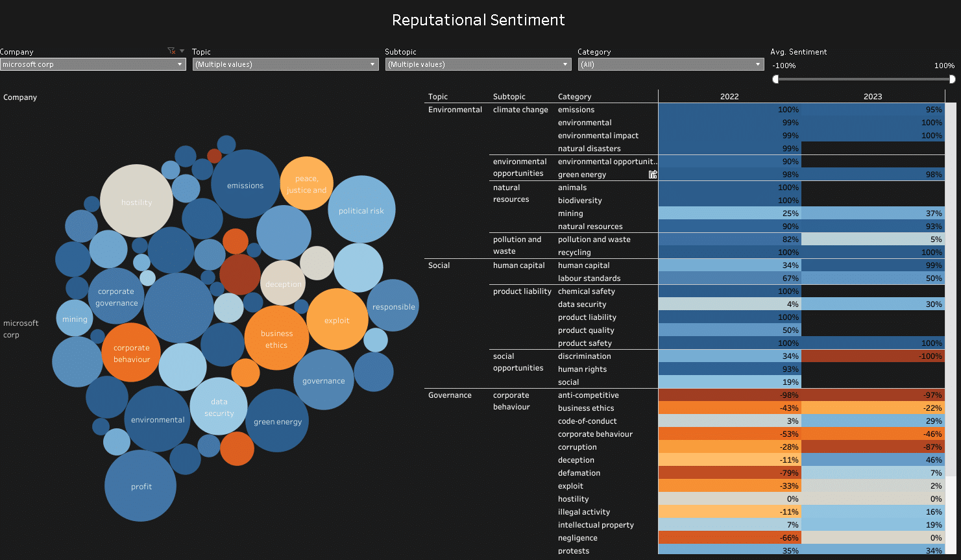This screenshot has width=961, height=560.
Task: Open the Subtopic filter dropdown
Action: [x=478, y=64]
